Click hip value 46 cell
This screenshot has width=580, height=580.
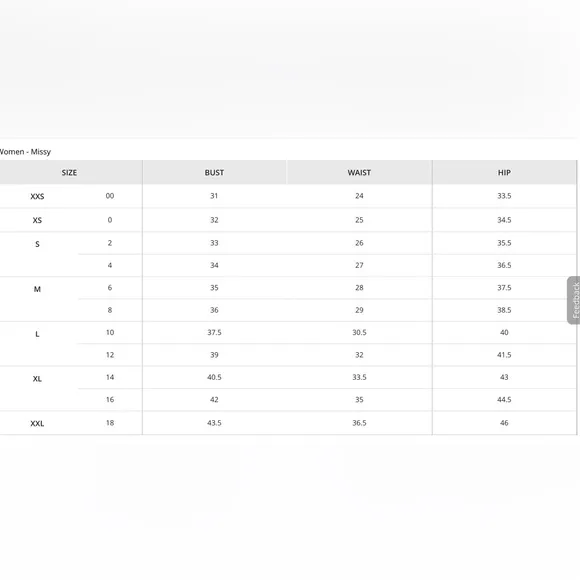click(x=504, y=423)
